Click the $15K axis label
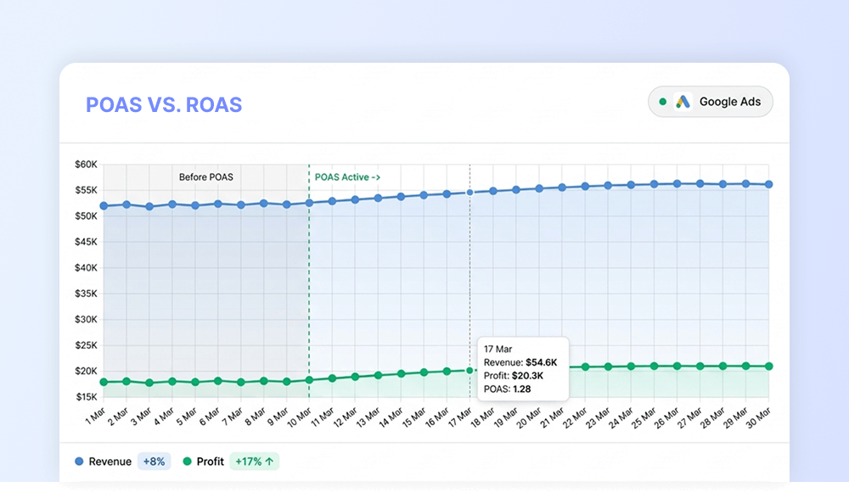 [86, 397]
